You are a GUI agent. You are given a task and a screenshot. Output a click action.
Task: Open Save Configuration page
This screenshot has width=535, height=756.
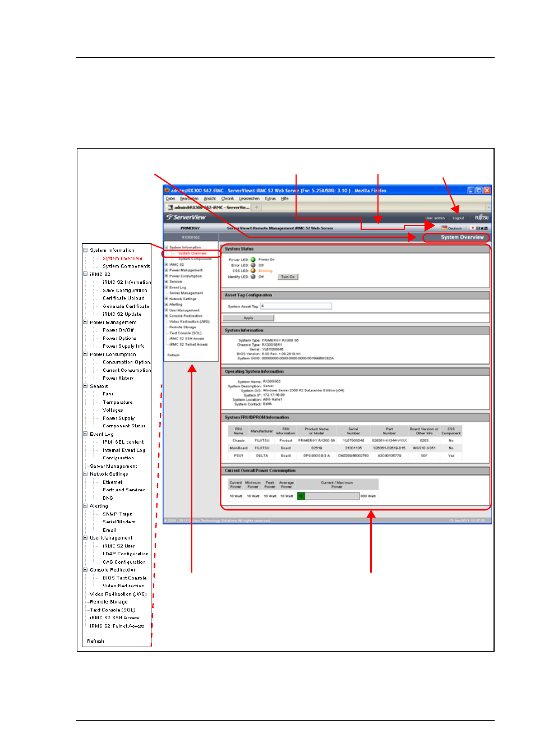click(125, 291)
